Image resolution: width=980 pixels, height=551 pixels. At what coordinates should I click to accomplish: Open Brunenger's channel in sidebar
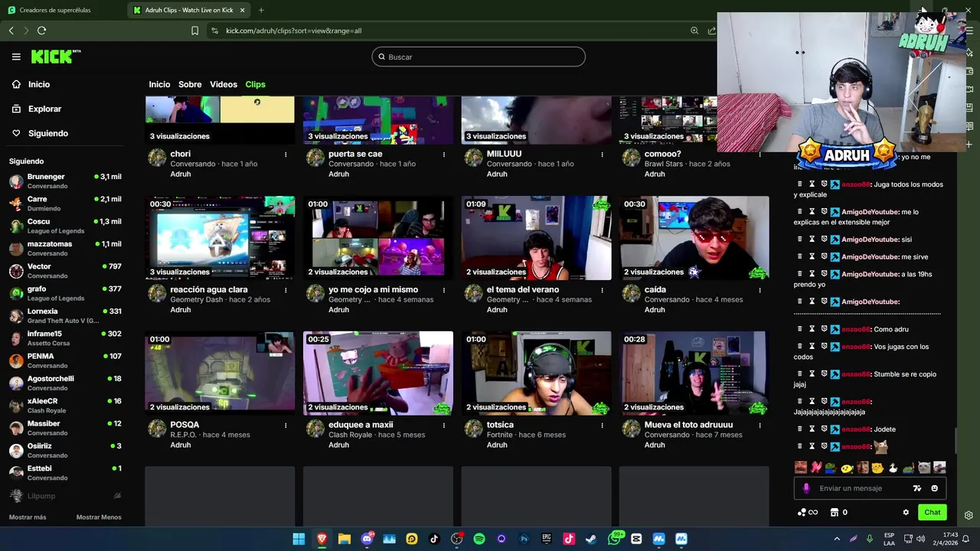[x=65, y=181]
